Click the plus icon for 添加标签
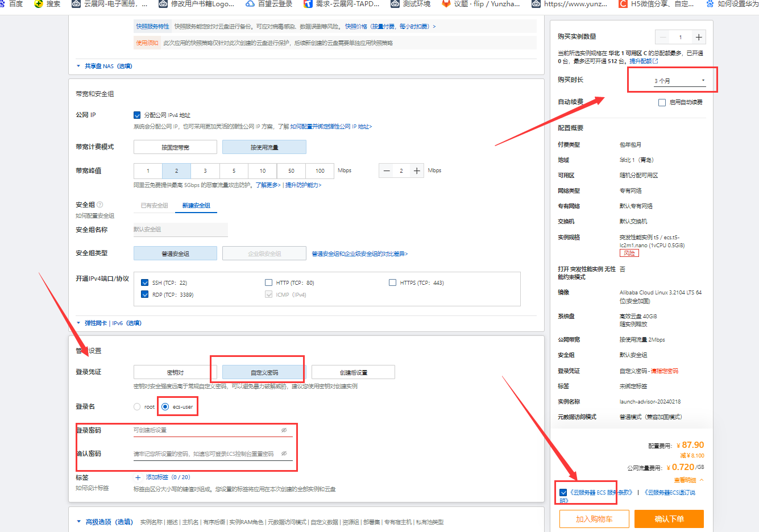The width and height of the screenshot is (759, 532). coord(138,477)
